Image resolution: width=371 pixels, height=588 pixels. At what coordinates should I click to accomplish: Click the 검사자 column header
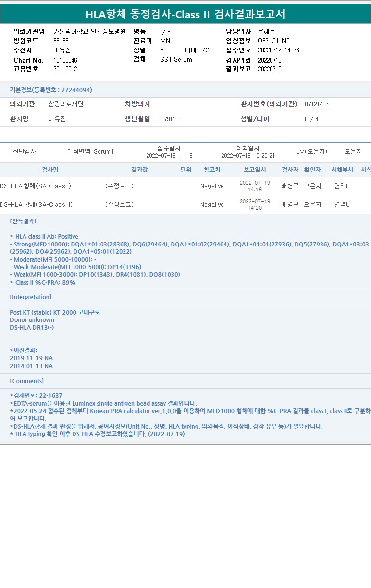tap(290, 170)
